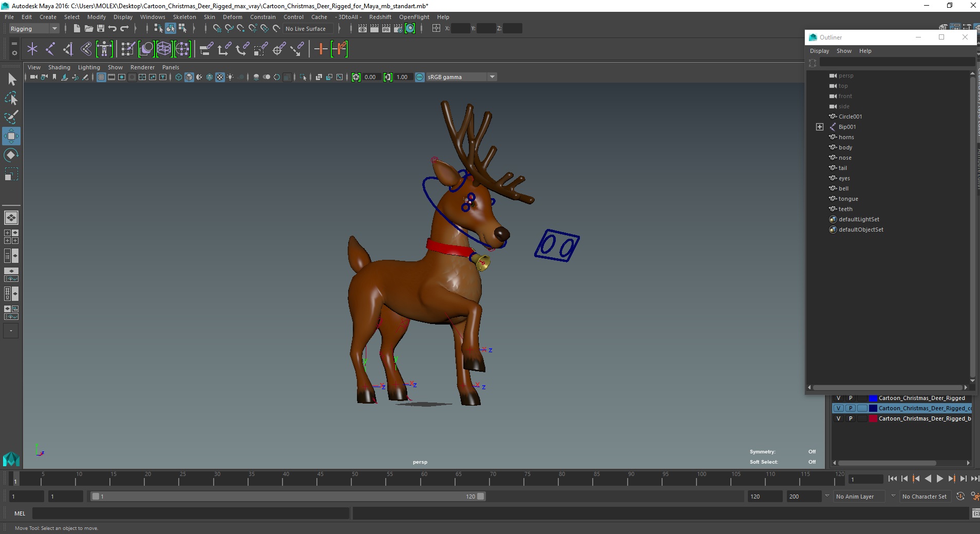Click the Render Current Frame icon
Viewport: 980px width, 534px height.
pos(374,29)
